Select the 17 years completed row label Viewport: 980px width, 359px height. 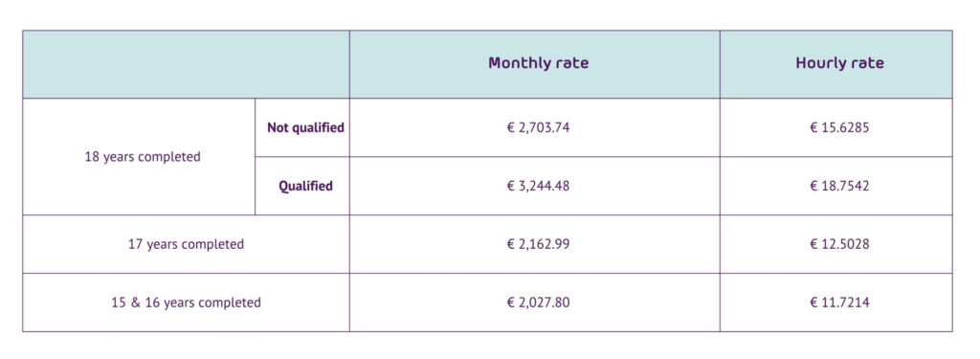186,244
